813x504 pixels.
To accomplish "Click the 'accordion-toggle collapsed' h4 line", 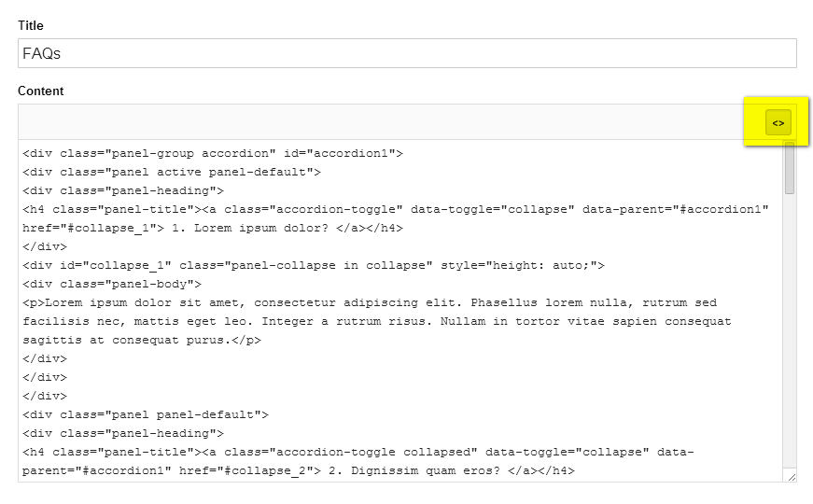I will 357,452.
